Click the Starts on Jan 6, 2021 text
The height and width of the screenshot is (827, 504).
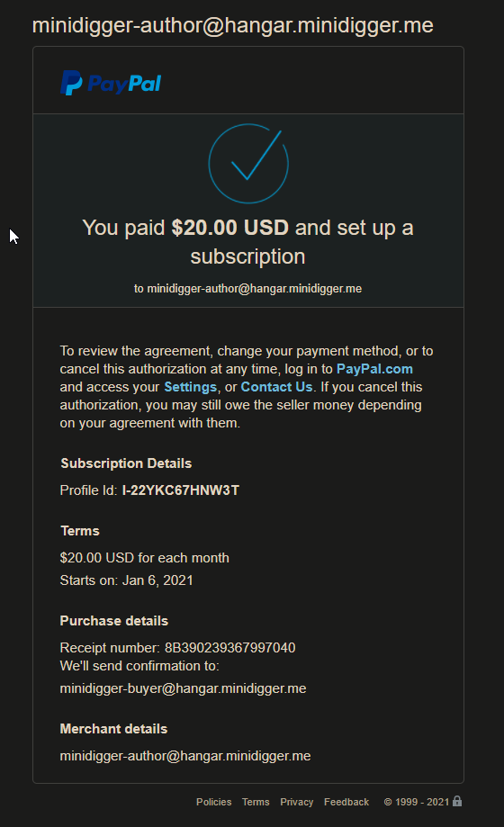pyautogui.click(x=127, y=580)
